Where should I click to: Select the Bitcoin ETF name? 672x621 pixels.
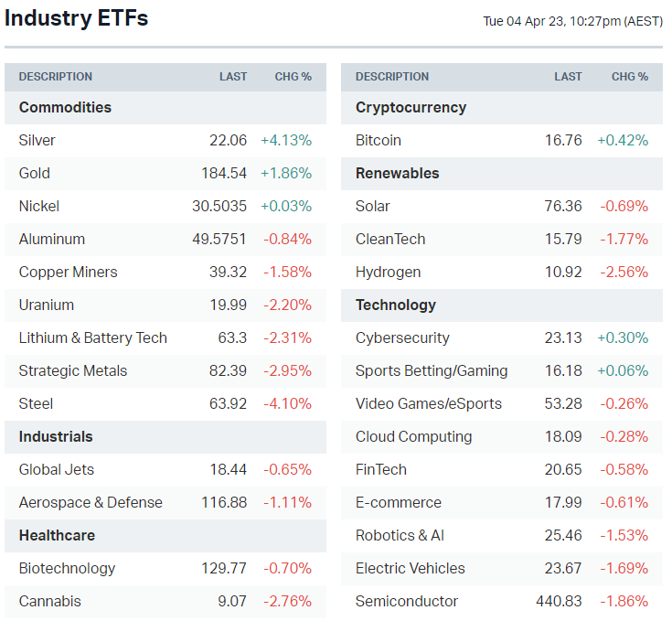379,141
